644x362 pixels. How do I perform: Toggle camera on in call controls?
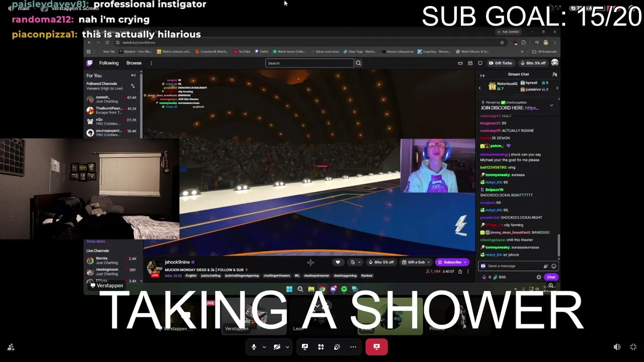pyautogui.click(x=277, y=347)
